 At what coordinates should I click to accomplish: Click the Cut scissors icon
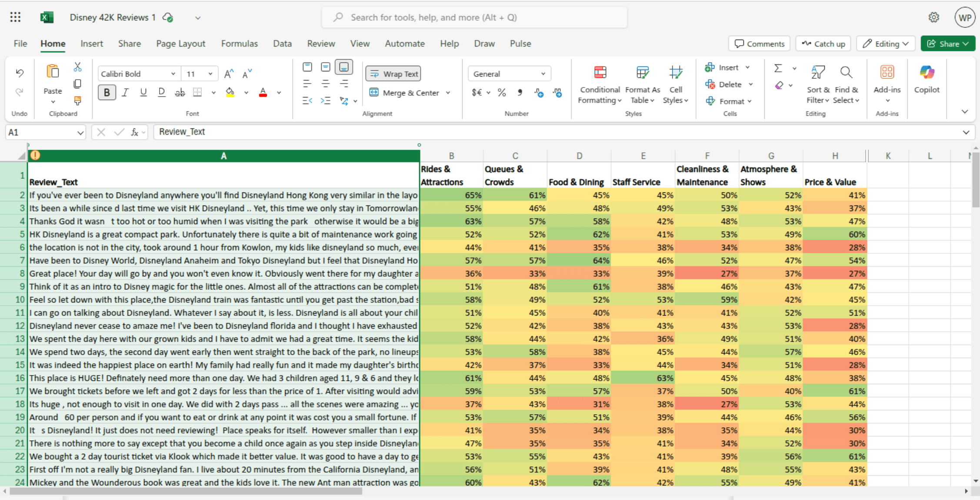coord(77,67)
